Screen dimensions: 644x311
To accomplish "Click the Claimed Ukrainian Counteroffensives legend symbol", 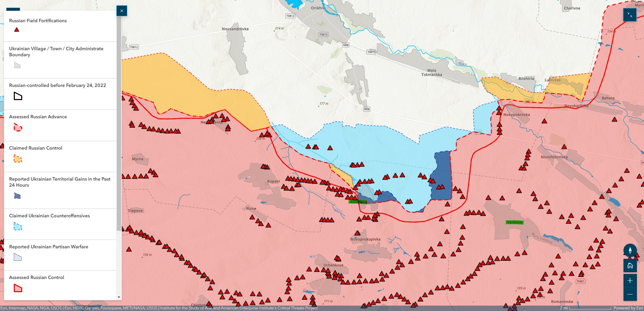I will pyautogui.click(x=18, y=226).
